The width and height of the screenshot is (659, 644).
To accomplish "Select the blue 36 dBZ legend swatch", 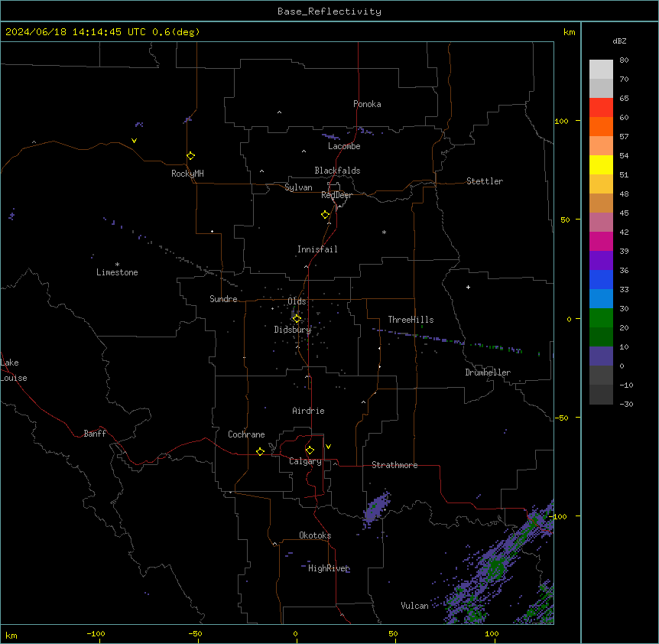I will [x=601, y=279].
